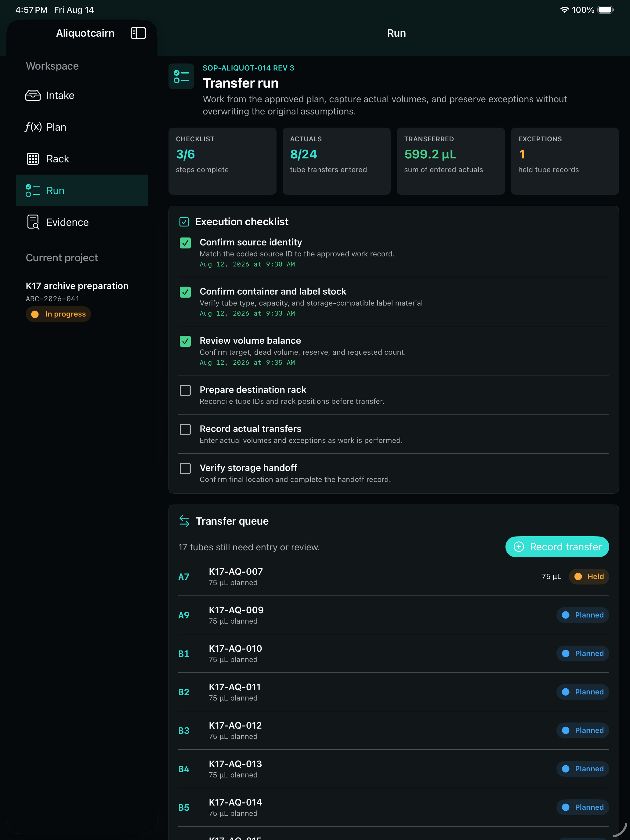Open the Rack grid icon
Screen dimensions: 630x840
(33, 159)
